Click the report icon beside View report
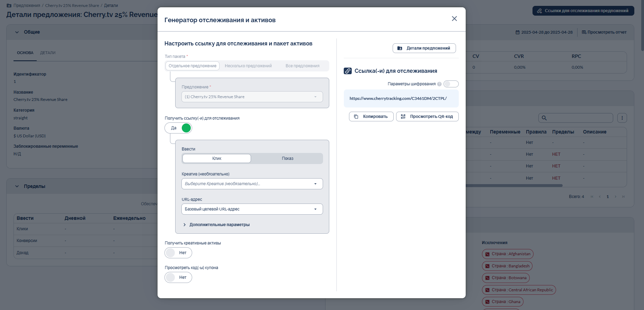The width and height of the screenshot is (644, 310). 584,32
